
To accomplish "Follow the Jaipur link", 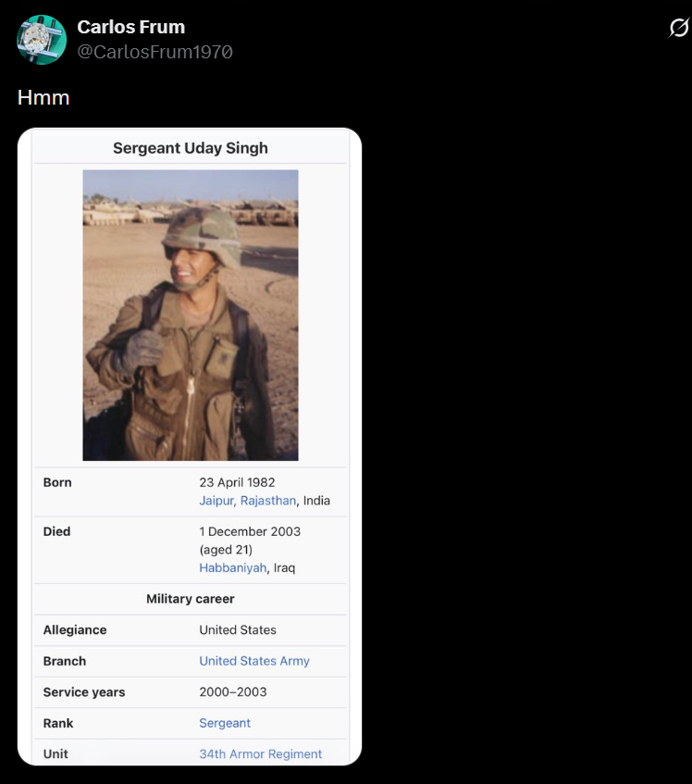I will click(x=216, y=501).
